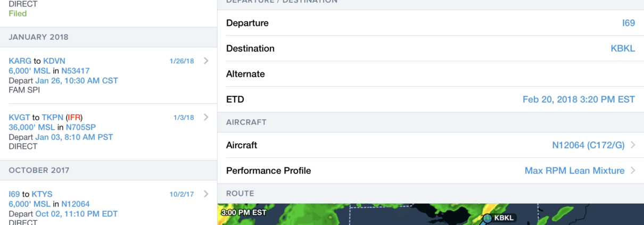This screenshot has height=225, width=644.
Task: Tap the KTYS destination in October flight
Action: pos(42,194)
